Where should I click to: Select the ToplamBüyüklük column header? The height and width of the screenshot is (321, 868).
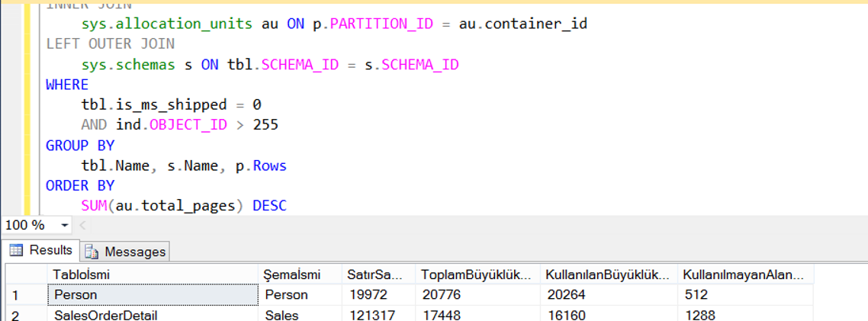477,274
